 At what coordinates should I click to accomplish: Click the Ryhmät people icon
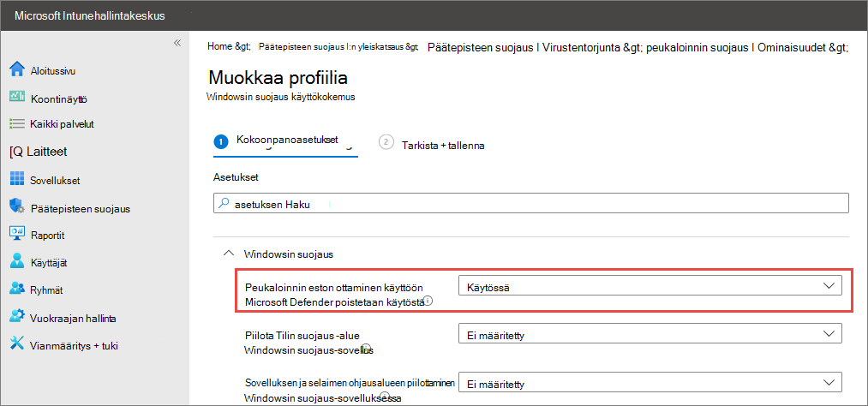click(x=17, y=289)
